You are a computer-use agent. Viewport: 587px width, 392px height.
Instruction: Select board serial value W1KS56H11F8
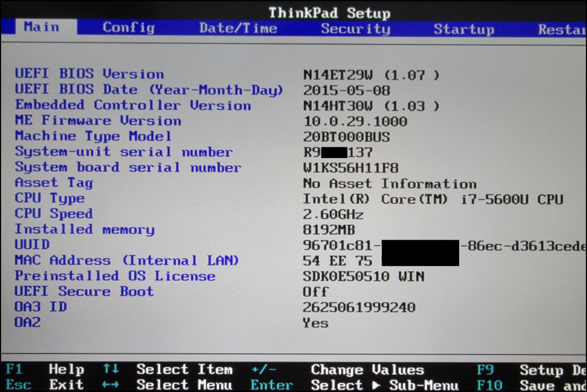point(351,168)
